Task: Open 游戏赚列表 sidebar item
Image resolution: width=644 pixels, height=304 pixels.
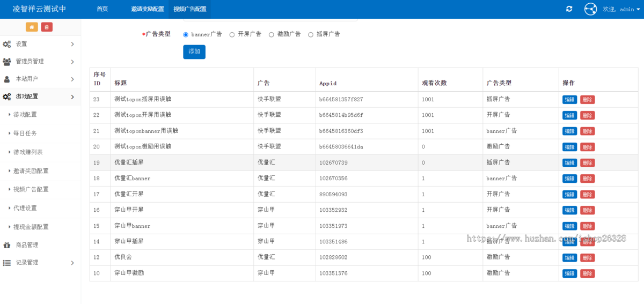Action: pyautogui.click(x=28, y=152)
